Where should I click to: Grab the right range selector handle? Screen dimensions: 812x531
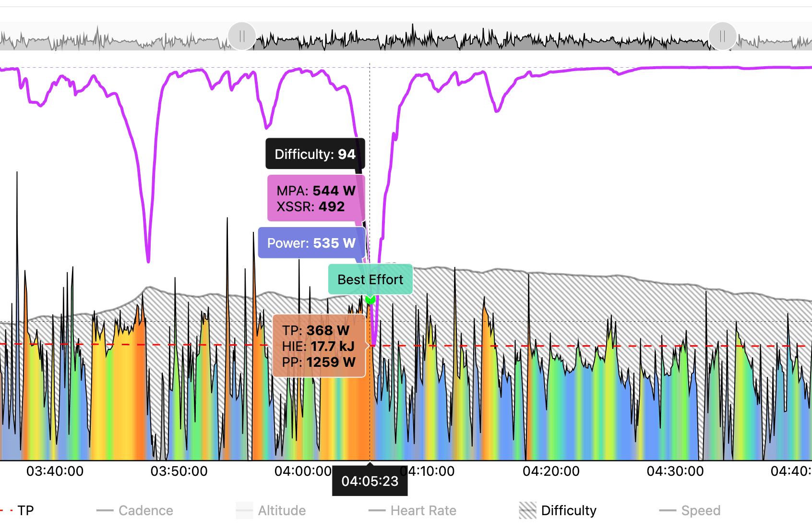tap(722, 36)
